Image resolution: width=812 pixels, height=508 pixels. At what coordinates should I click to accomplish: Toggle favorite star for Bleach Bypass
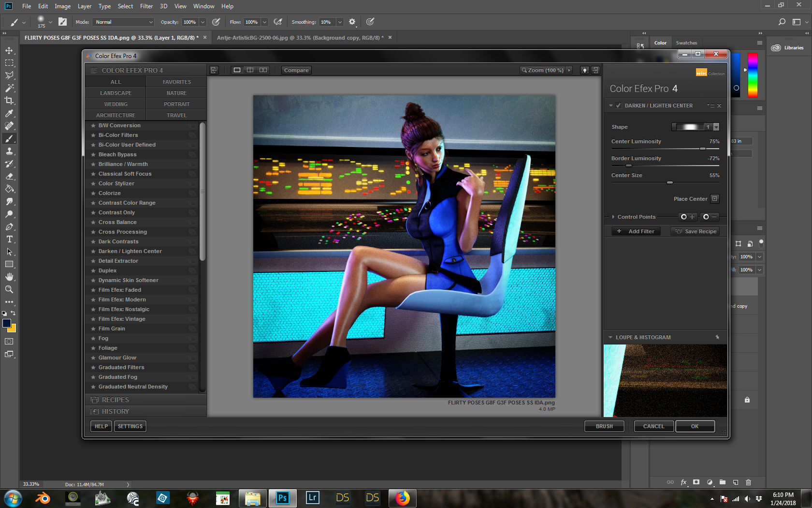(93, 155)
